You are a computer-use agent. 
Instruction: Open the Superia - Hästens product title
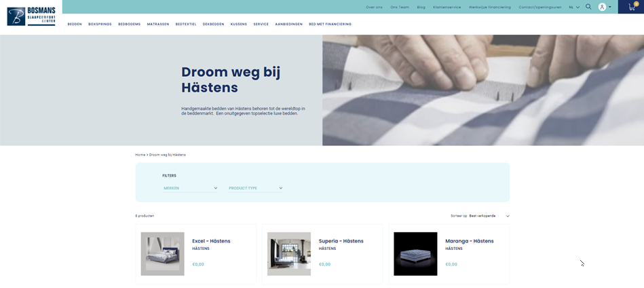341,241
